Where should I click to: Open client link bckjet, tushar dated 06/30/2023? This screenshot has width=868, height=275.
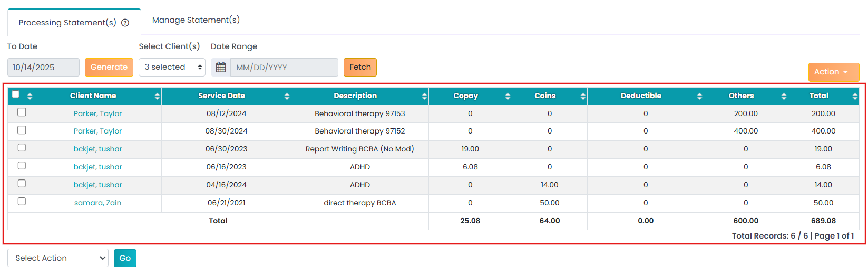tap(97, 149)
